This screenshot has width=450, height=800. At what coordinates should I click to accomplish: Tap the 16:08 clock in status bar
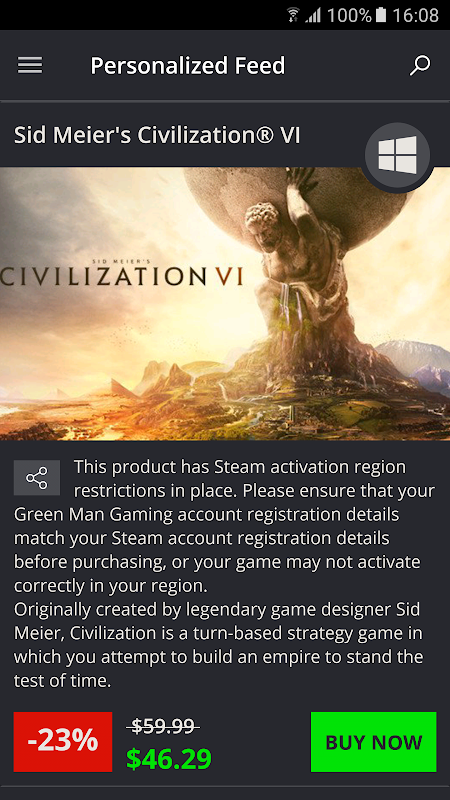pyautogui.click(x=415, y=15)
